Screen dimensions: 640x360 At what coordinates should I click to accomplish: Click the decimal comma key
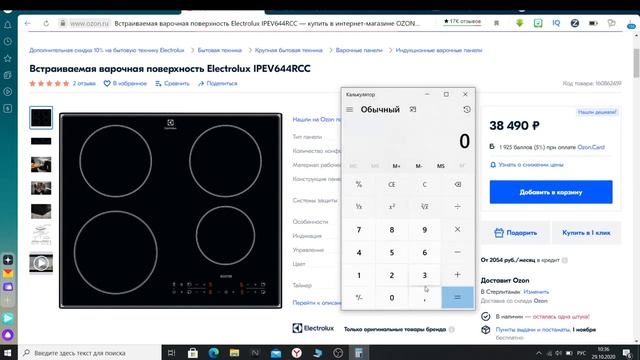[424, 298]
